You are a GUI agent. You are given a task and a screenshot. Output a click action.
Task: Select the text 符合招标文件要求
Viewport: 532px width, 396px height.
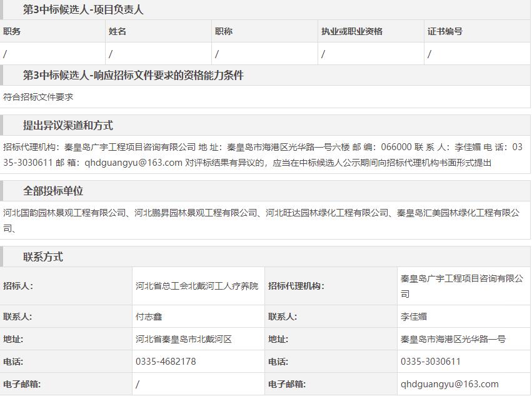38,97
